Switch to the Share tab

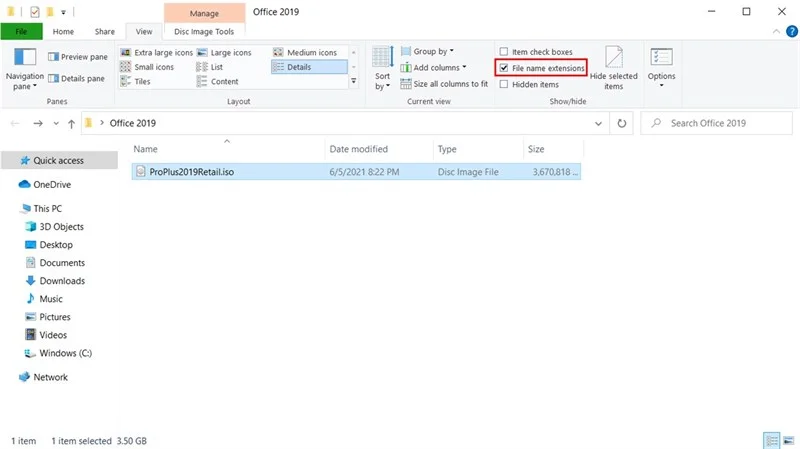[x=105, y=32]
